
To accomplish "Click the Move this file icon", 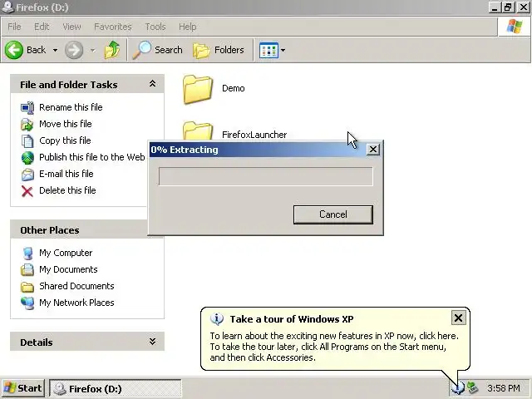I will click(x=27, y=124).
